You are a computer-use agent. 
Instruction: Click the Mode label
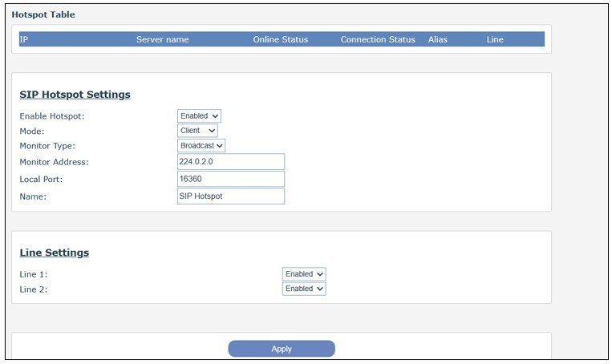pos(32,131)
